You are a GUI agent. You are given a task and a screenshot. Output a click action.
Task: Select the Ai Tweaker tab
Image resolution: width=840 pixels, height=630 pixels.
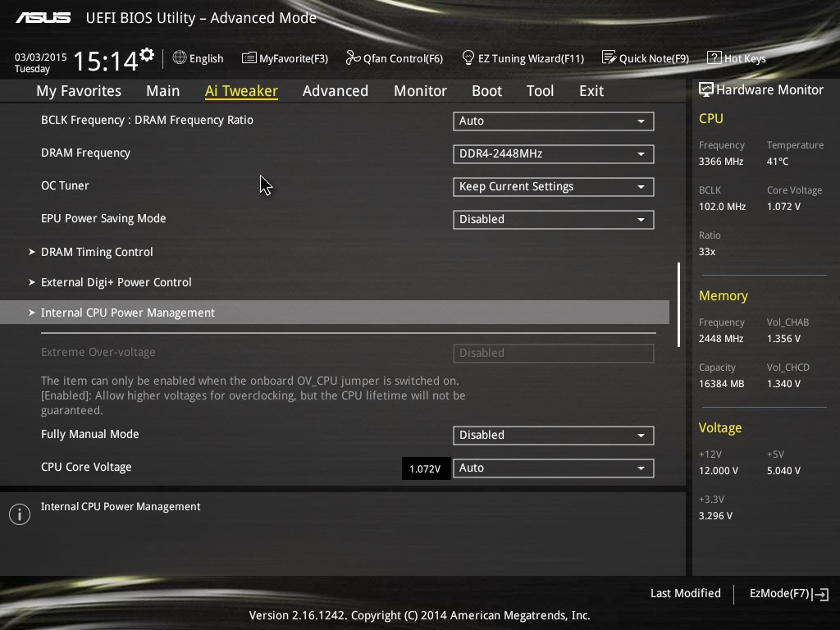(x=241, y=91)
